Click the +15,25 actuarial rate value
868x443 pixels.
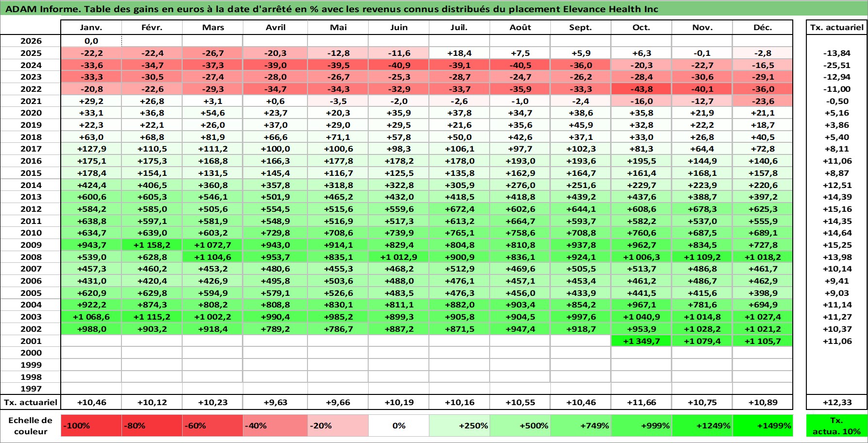(x=837, y=245)
